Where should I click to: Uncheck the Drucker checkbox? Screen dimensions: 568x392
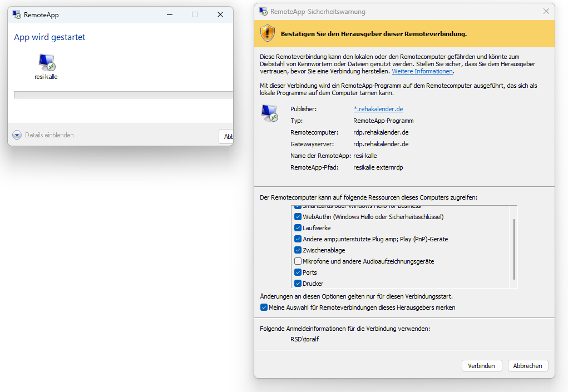[298, 284]
